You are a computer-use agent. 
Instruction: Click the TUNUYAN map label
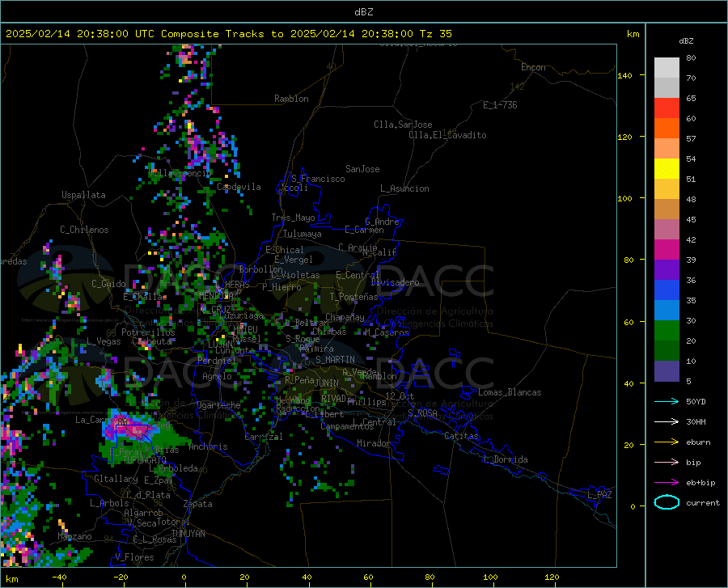(188, 534)
